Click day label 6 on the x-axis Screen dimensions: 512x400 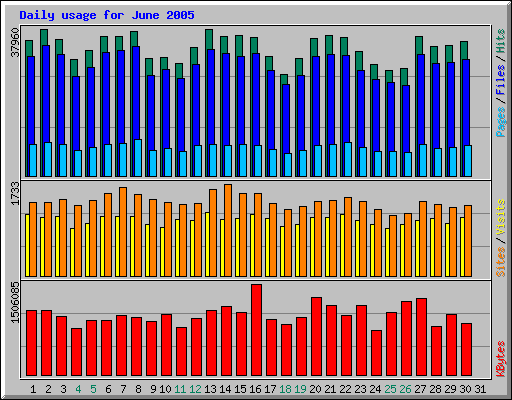click(x=108, y=389)
